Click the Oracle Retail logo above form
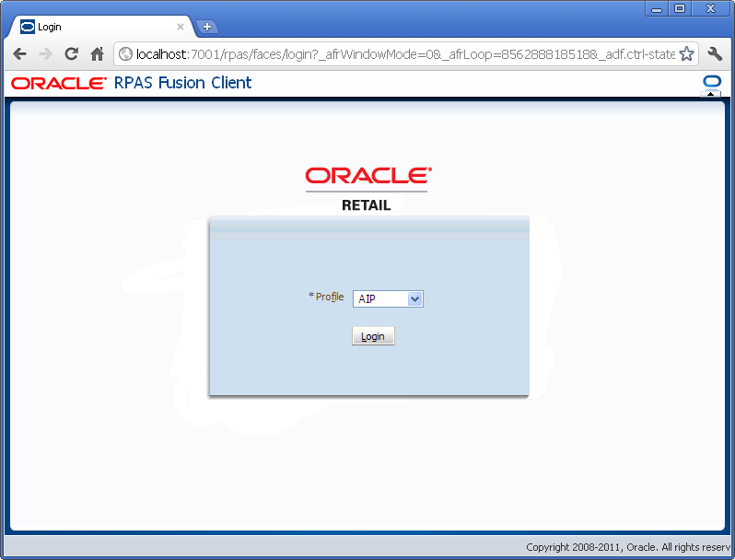This screenshot has height=560, width=735. pos(367,190)
